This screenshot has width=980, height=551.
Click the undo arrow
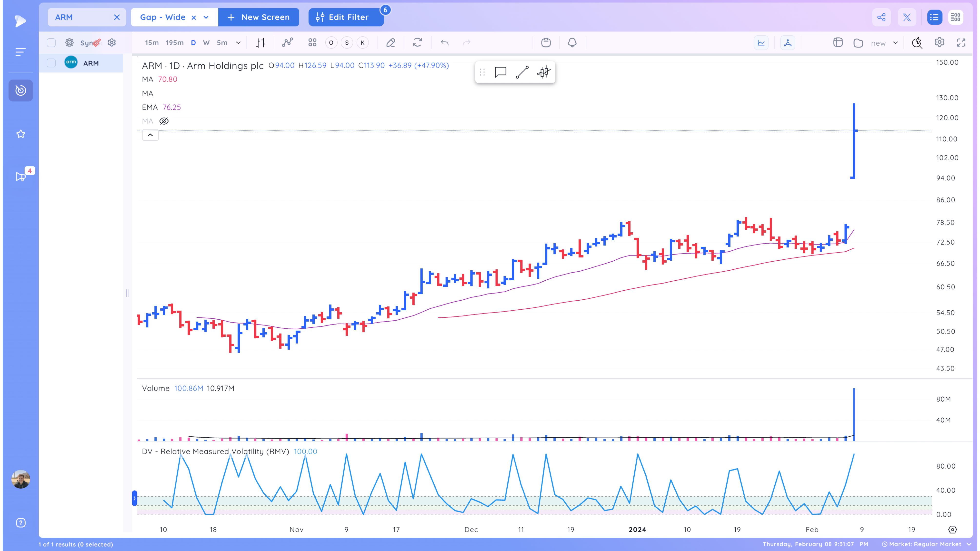coord(444,43)
